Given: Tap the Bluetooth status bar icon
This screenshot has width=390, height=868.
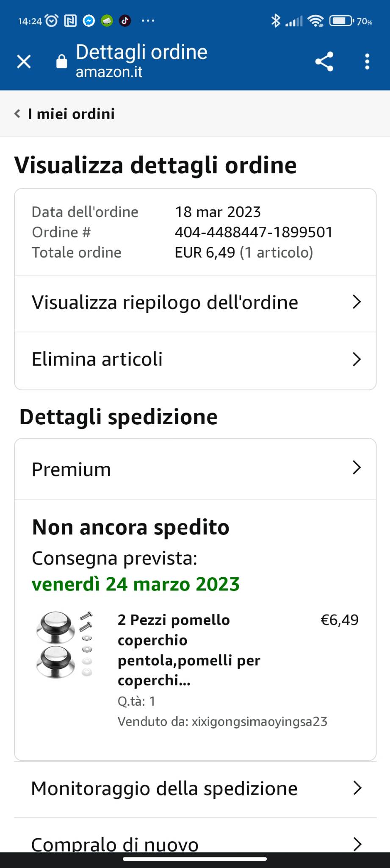Looking at the screenshot, I should point(276,20).
